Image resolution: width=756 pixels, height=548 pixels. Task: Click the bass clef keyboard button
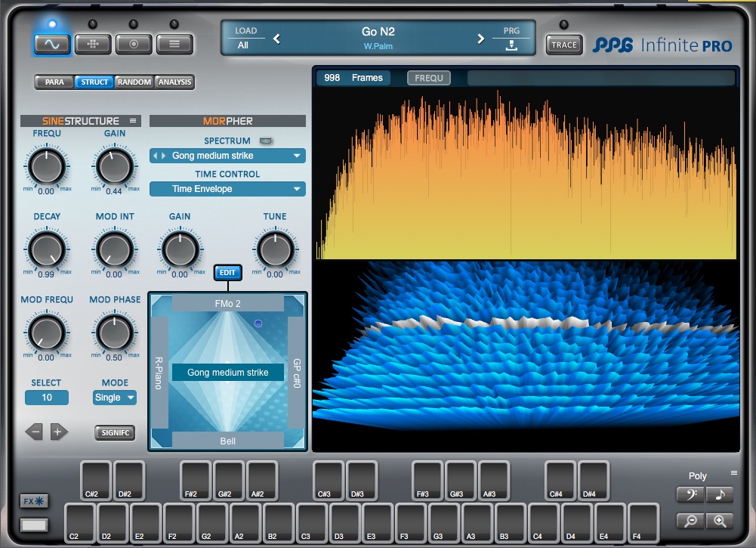point(691,495)
